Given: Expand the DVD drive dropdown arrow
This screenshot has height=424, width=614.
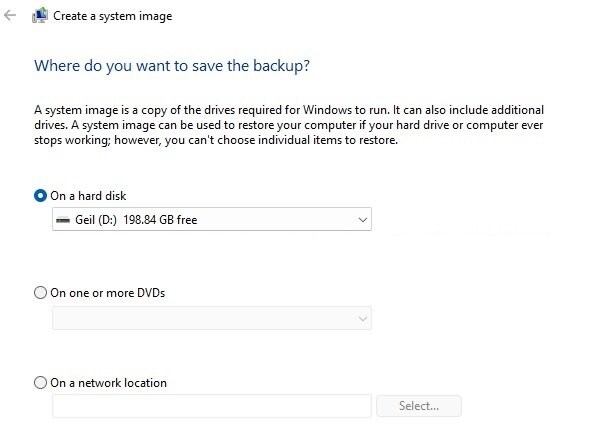Looking at the screenshot, I should click(360, 318).
